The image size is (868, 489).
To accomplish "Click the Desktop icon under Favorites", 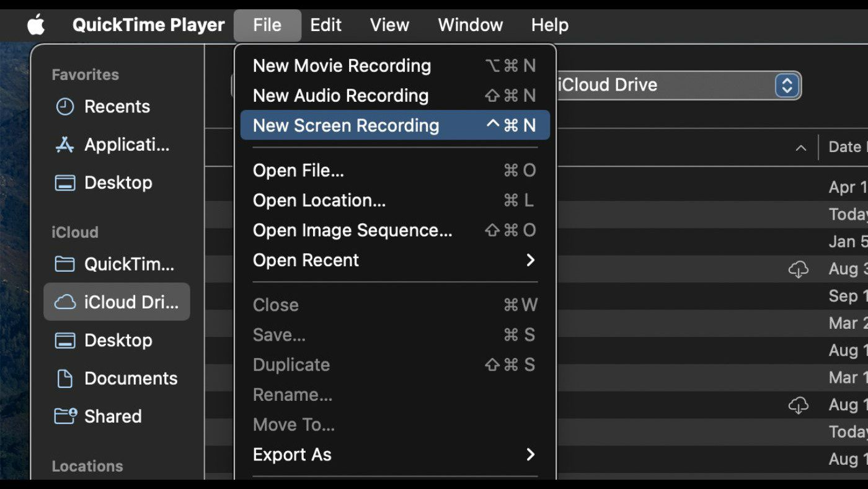I will 65,183.
